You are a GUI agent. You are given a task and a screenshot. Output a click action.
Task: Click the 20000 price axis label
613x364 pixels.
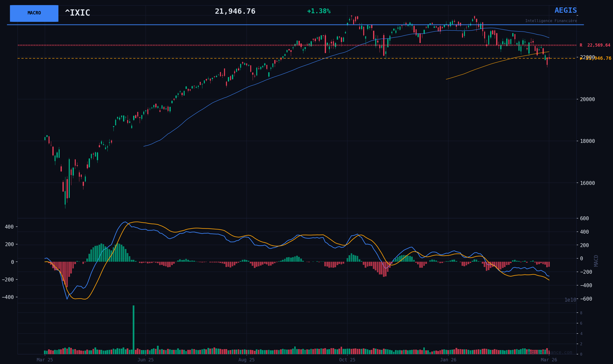click(588, 99)
